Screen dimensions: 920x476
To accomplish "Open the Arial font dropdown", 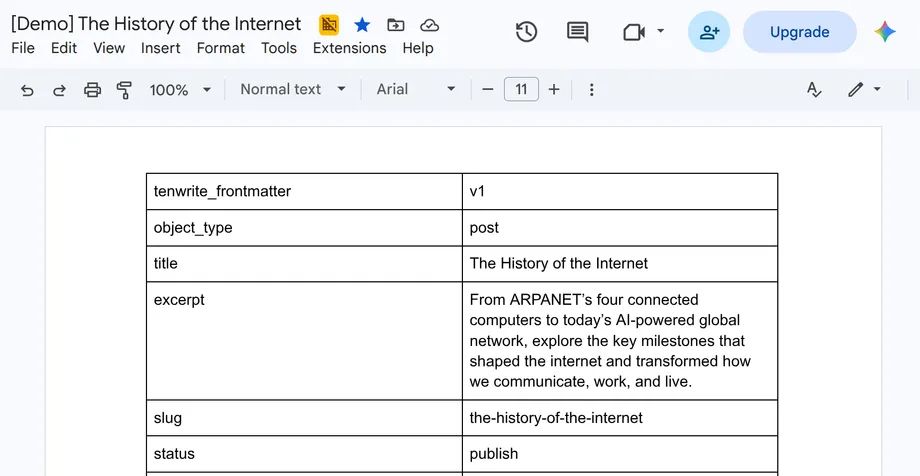I will (x=415, y=89).
